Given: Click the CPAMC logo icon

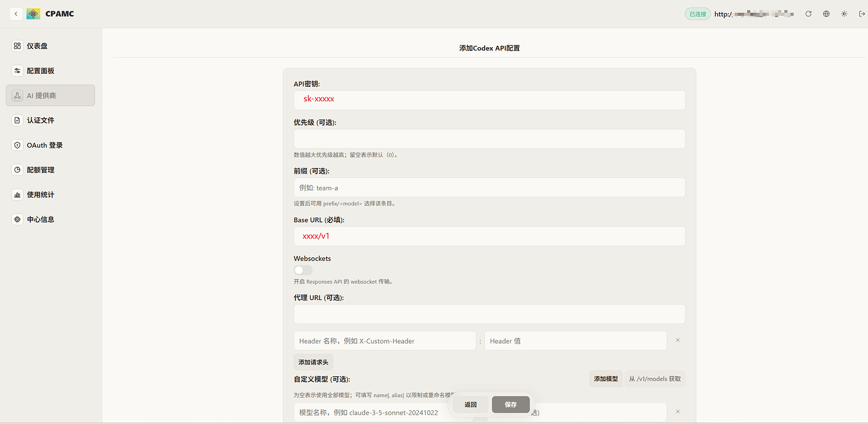Looking at the screenshot, I should [33, 14].
